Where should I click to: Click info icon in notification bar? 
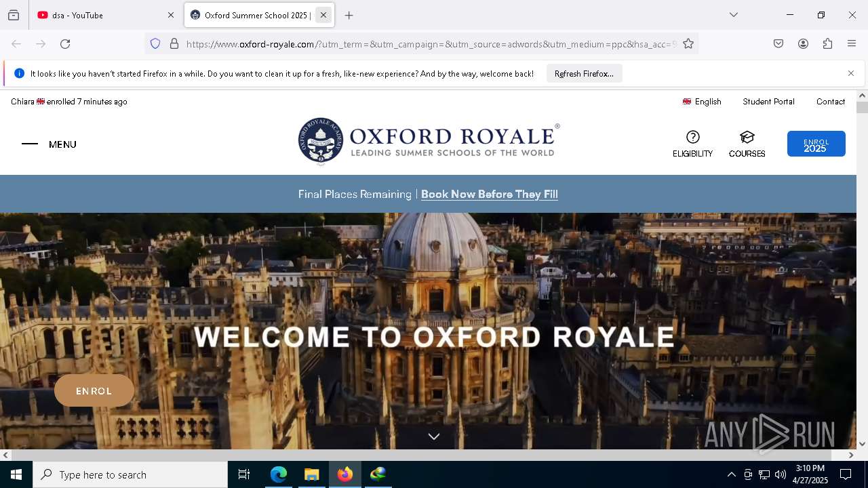click(x=19, y=73)
